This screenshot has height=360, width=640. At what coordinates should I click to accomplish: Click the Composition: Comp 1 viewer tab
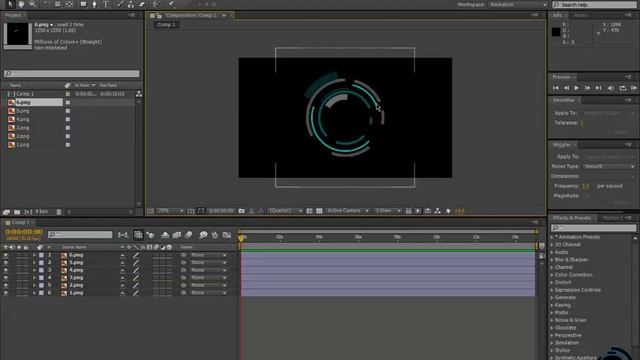tap(191, 16)
